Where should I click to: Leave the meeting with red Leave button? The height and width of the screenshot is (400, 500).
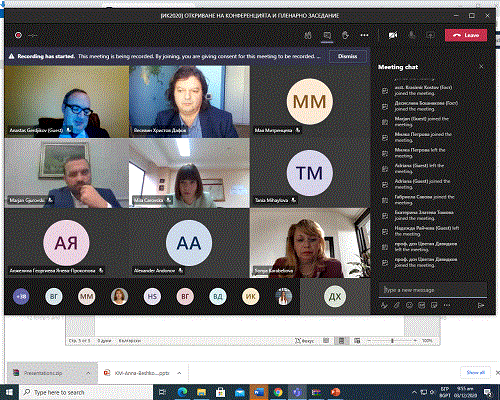pos(466,35)
